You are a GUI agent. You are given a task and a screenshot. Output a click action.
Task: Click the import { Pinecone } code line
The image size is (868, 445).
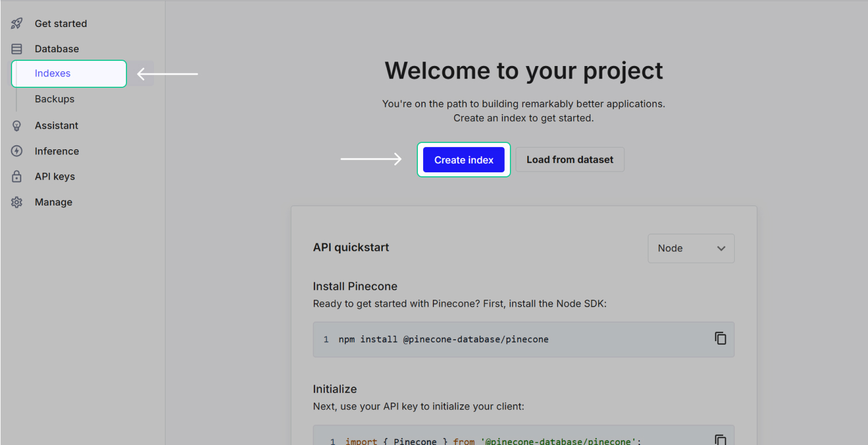click(493, 441)
